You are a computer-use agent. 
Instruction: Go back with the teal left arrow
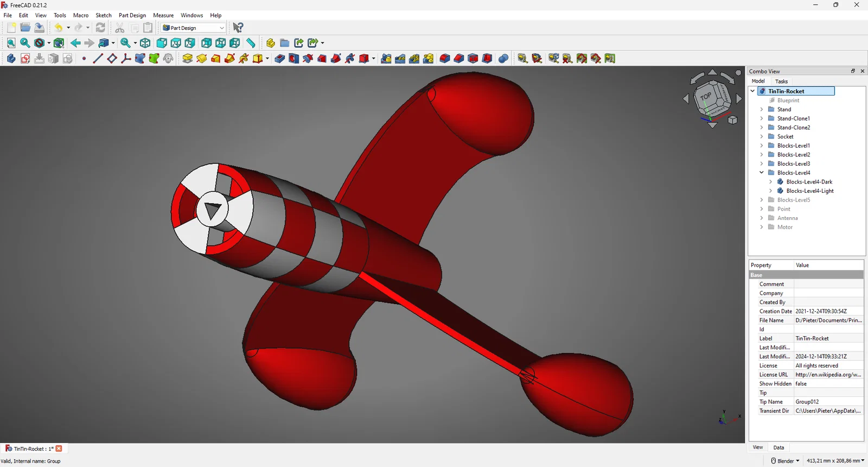[x=75, y=43]
